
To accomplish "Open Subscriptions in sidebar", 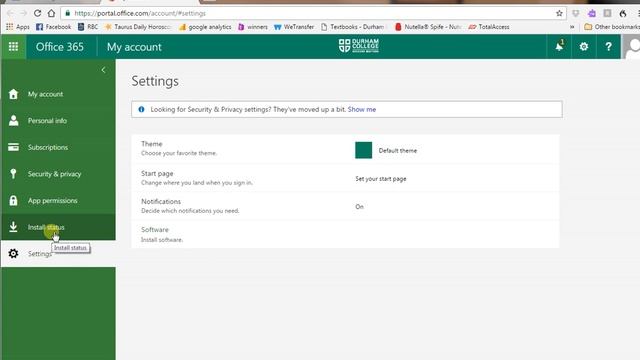I will [x=58, y=147].
